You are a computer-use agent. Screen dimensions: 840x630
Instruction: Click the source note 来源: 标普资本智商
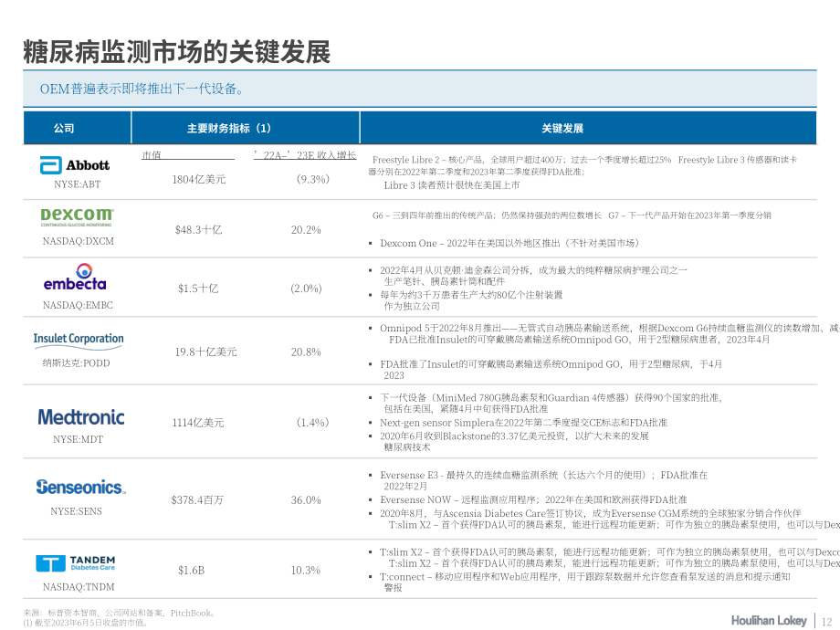click(119, 613)
